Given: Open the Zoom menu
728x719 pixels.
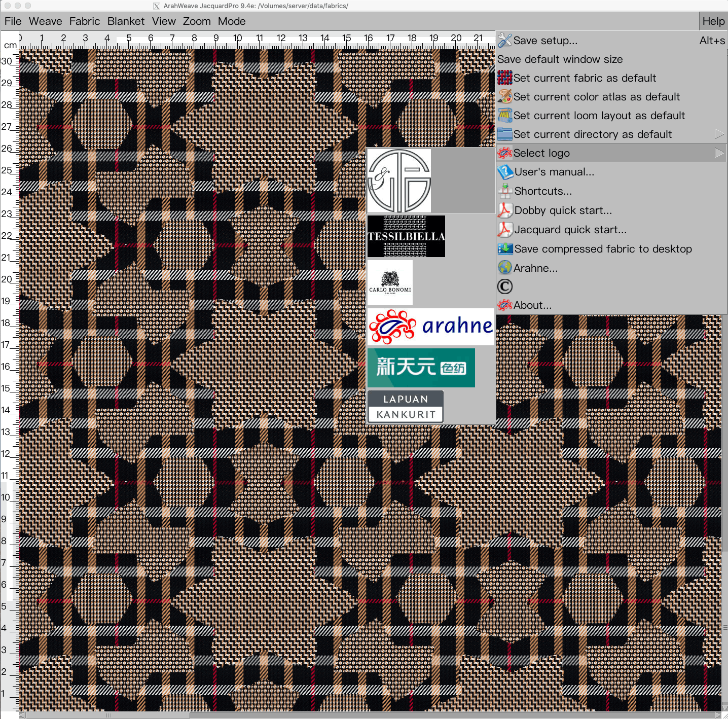Looking at the screenshot, I should [x=197, y=21].
